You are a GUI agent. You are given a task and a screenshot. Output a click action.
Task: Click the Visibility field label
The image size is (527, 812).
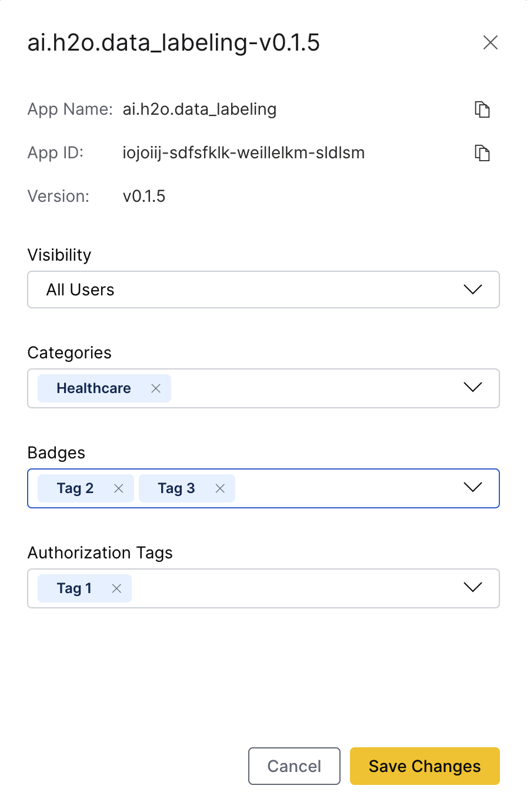pos(59,255)
